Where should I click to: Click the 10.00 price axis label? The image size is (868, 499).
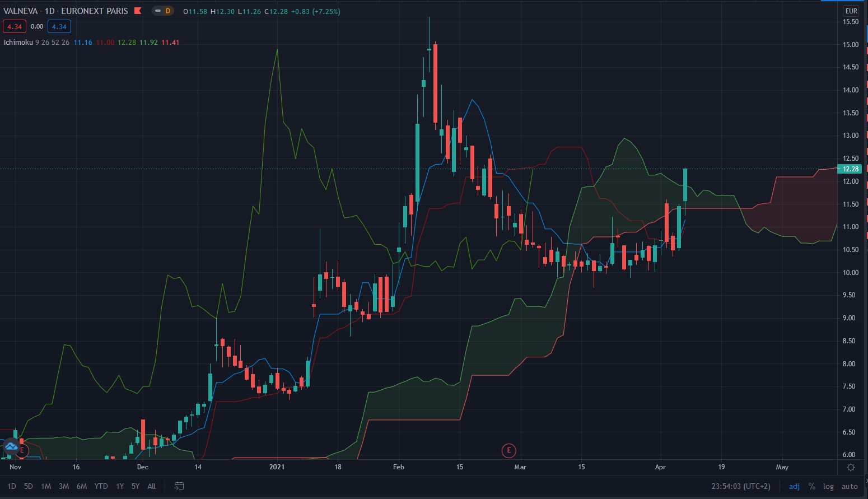(x=851, y=273)
